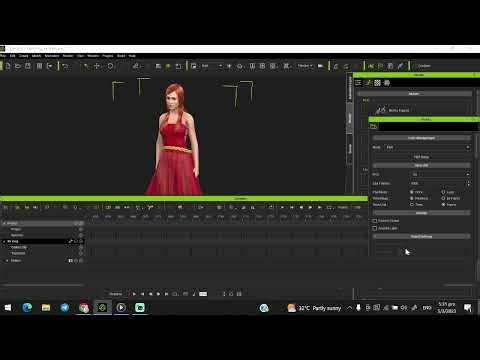
Task: Click the camera view icon left of camera dropdown
Action: [193, 66]
